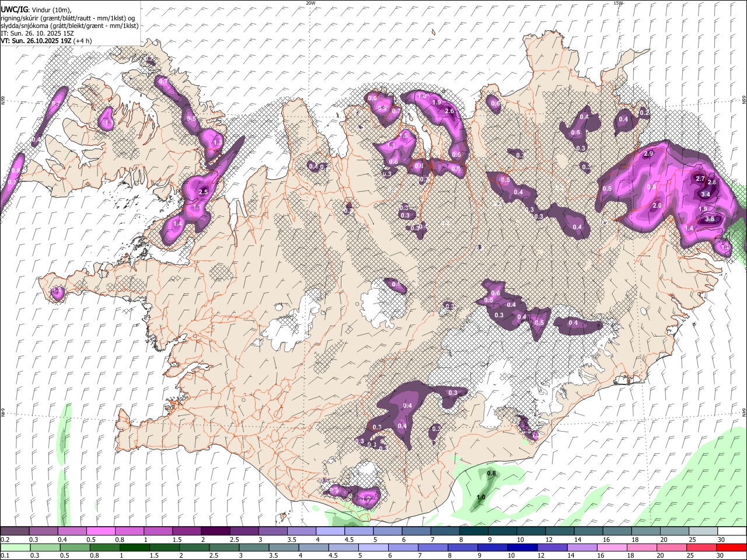Pick the pale lavender snow-scale swatch between 4 and 4.5
The width and height of the screenshot is (747, 560).
pyautogui.click(x=329, y=531)
